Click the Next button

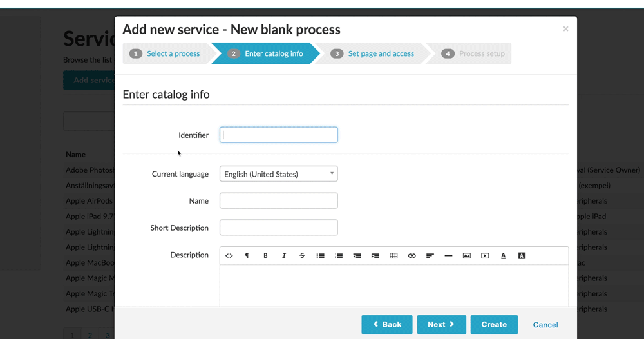pos(441,325)
